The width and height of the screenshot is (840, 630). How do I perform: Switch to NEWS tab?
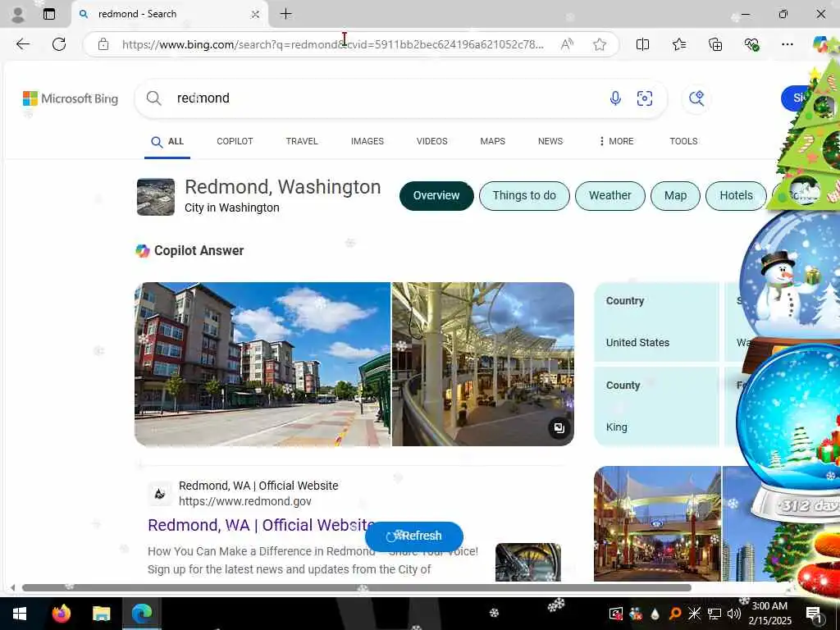550,141
